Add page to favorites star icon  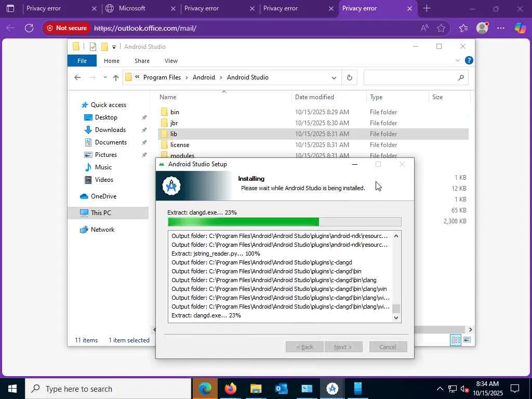441,28
